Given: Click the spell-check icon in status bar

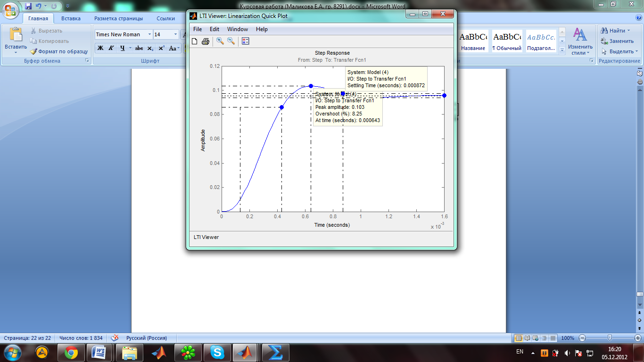Looking at the screenshot, I should pos(115,338).
